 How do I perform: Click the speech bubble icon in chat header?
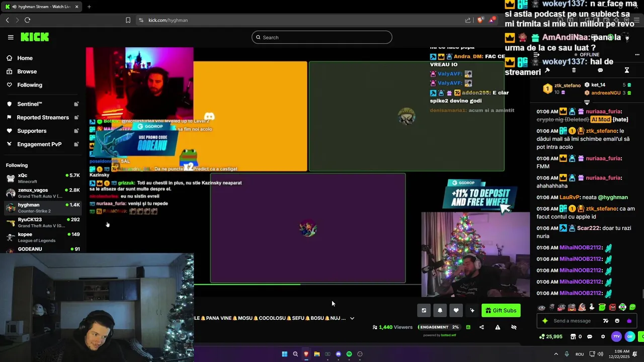(x=600, y=70)
